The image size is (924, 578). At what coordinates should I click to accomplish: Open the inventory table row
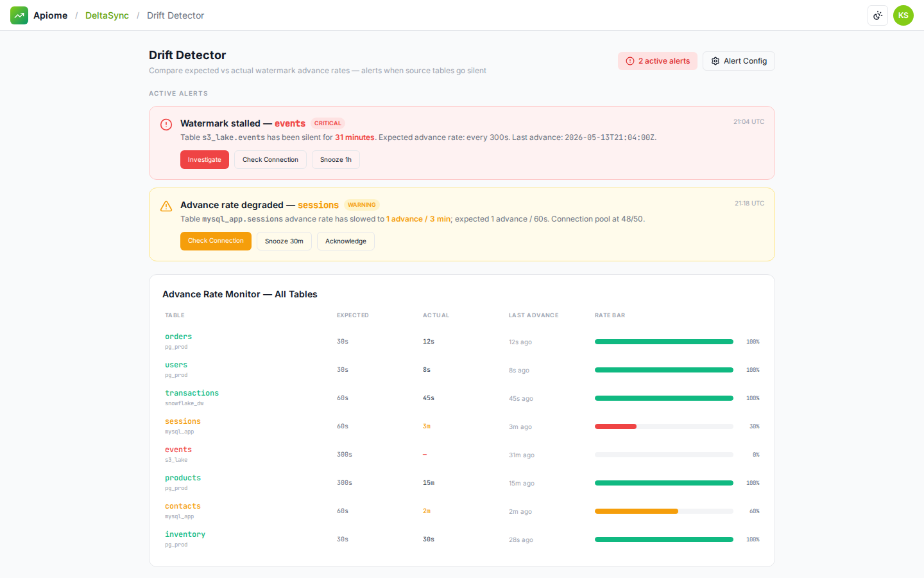462,539
